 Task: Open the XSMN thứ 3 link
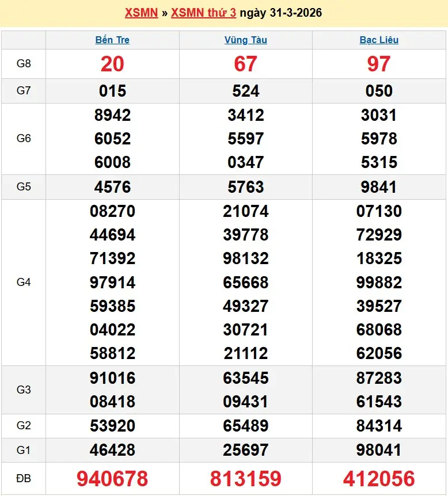pos(203,13)
